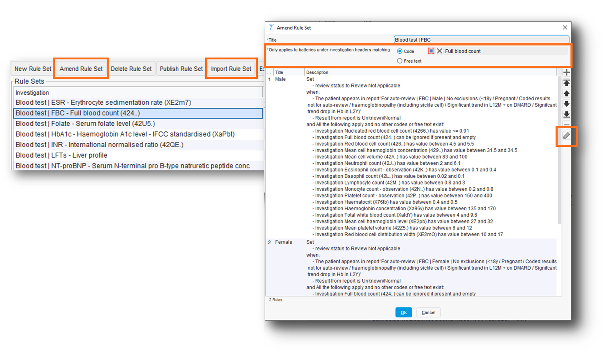615x364 pixels.
Task: Select the Free text radio button
Action: [400, 61]
